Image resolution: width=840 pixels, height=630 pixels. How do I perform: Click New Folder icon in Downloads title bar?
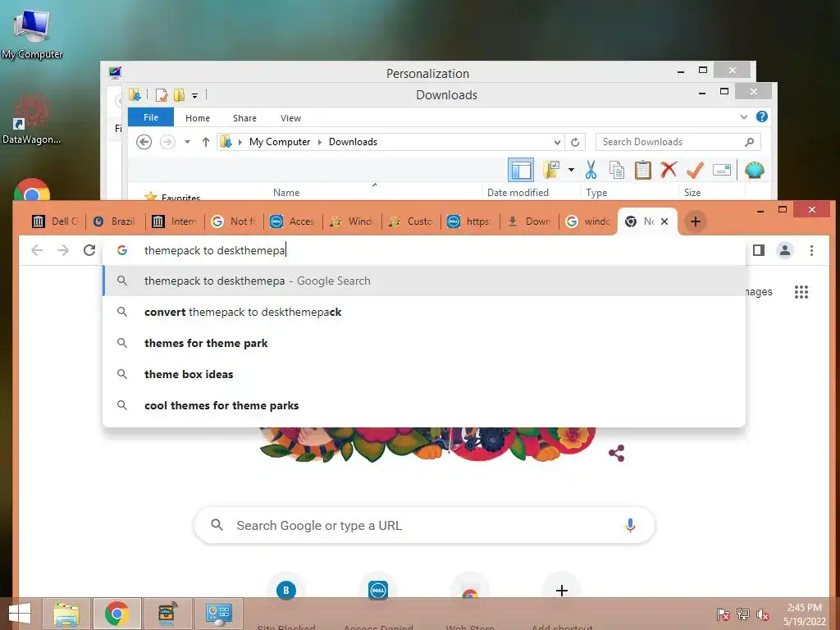(x=179, y=95)
